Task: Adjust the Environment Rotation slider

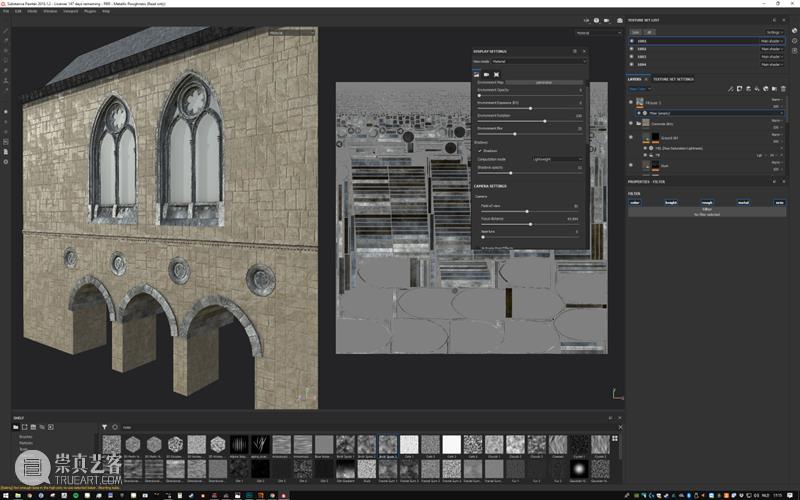Action: pyautogui.click(x=545, y=120)
